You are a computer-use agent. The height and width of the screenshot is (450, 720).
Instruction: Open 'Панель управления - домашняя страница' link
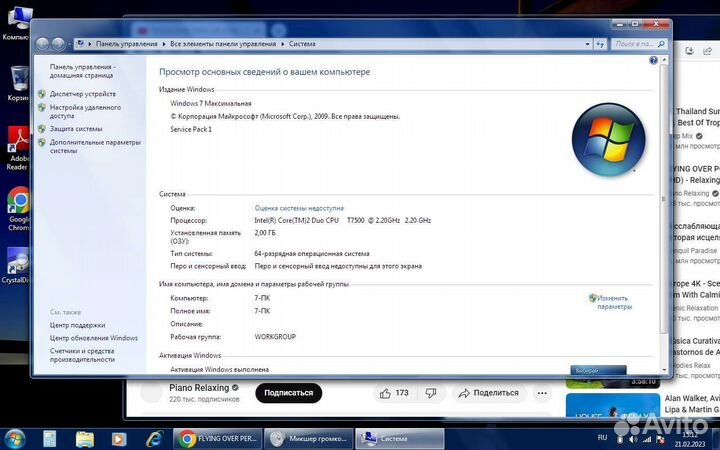click(x=82, y=71)
